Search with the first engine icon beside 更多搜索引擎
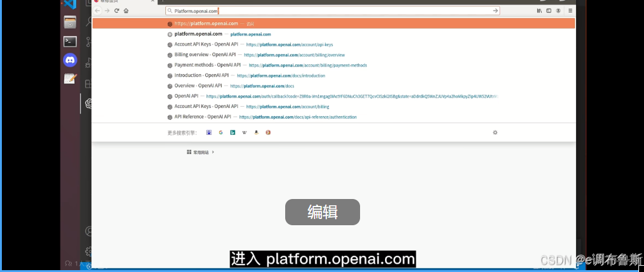This screenshot has width=644, height=272. 209,132
